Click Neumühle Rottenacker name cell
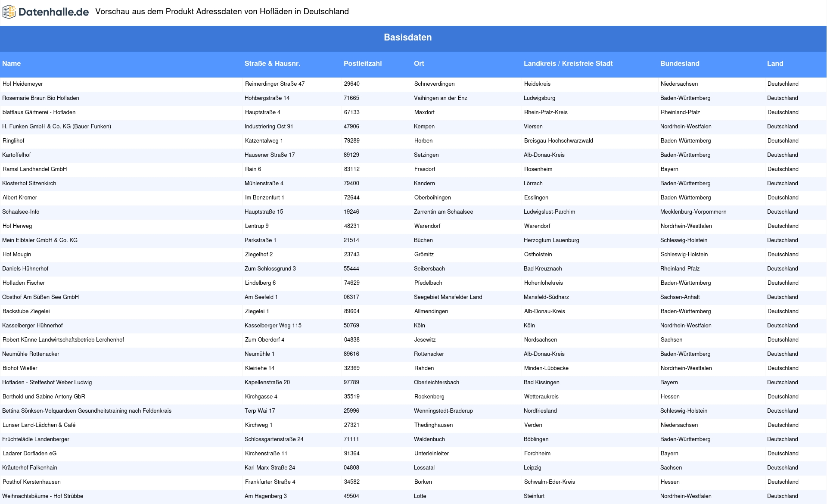 pos(31,354)
